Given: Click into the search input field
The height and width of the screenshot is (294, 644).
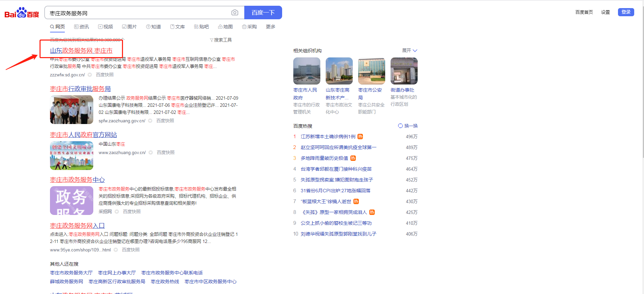Looking at the screenshot, I should pos(139,13).
